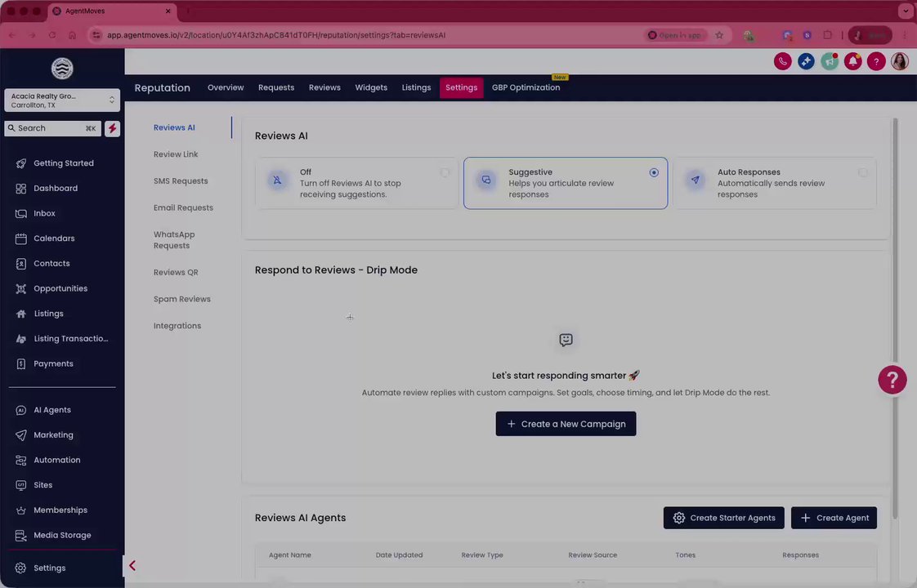
Task: Select the Suggestive Reviews AI option
Action: coord(566,183)
